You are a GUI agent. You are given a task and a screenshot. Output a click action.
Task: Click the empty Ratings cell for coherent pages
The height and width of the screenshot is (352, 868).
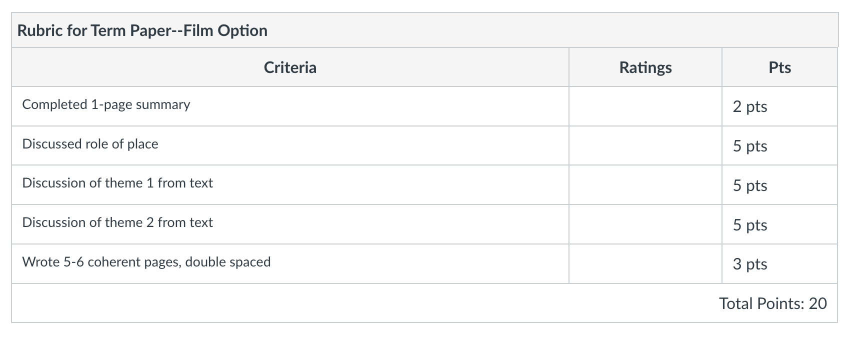point(645,264)
